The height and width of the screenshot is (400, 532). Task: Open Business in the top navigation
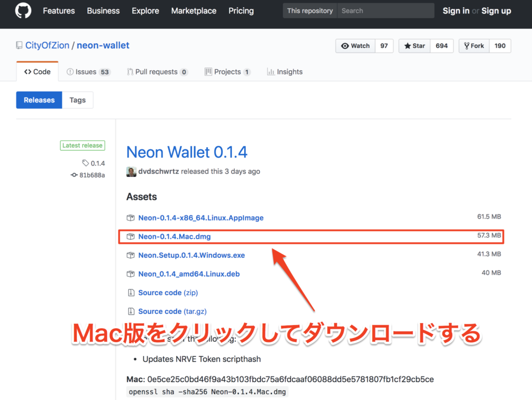point(103,11)
